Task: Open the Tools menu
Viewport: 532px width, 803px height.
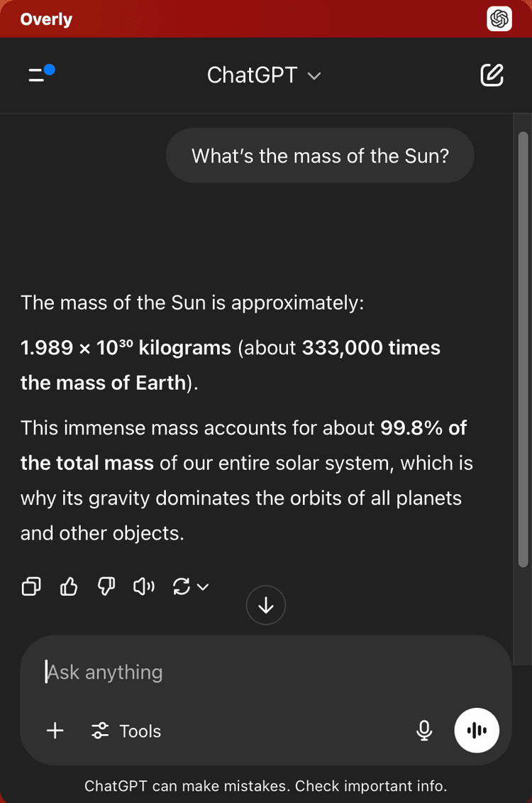Action: click(x=126, y=731)
